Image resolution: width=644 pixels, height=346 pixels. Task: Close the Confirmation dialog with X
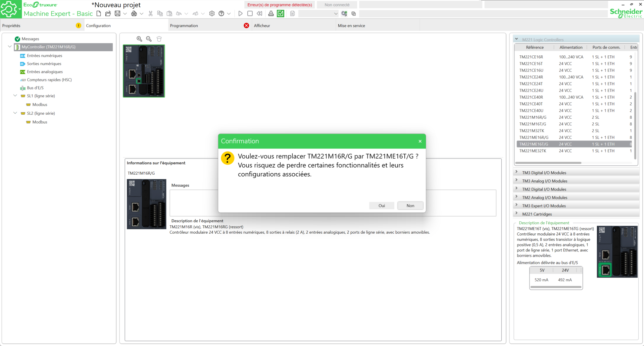(420, 141)
